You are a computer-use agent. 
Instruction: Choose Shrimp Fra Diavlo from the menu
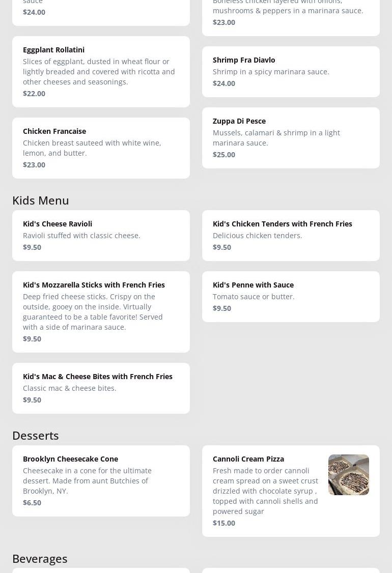291,71
